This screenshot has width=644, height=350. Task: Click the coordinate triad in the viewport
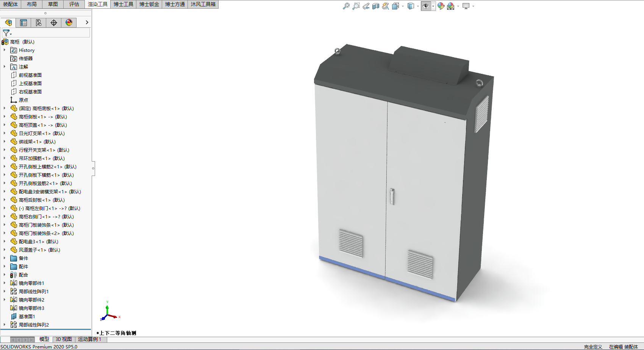pyautogui.click(x=110, y=311)
